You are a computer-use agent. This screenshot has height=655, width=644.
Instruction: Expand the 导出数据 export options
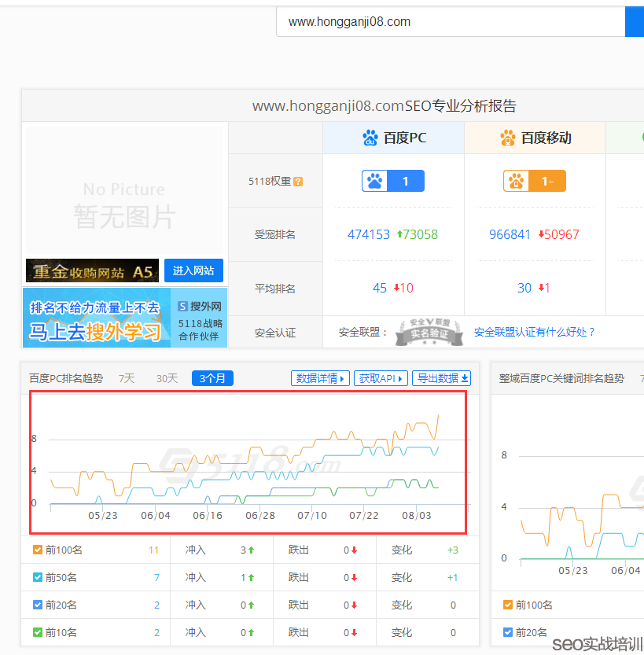441,378
